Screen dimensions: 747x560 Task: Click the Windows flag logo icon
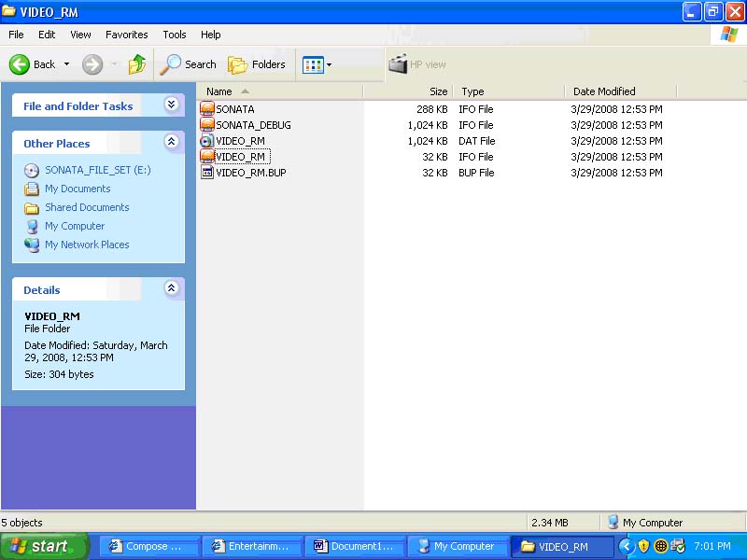point(728,35)
